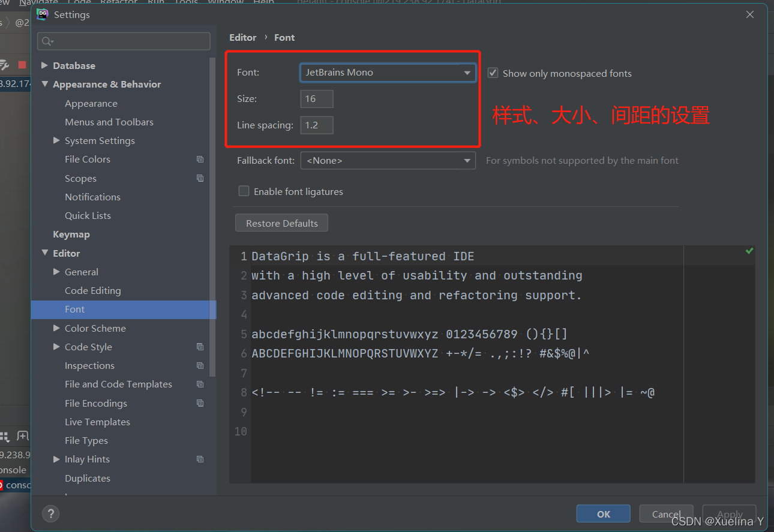Click preview line "advanced code editing and refactoring support."
Screen dimensions: 774x532
[417, 295]
